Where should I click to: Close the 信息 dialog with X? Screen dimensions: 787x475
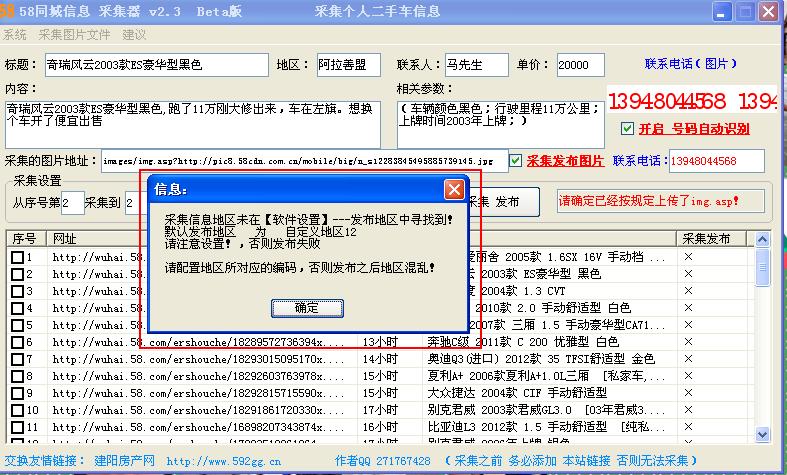point(454,188)
